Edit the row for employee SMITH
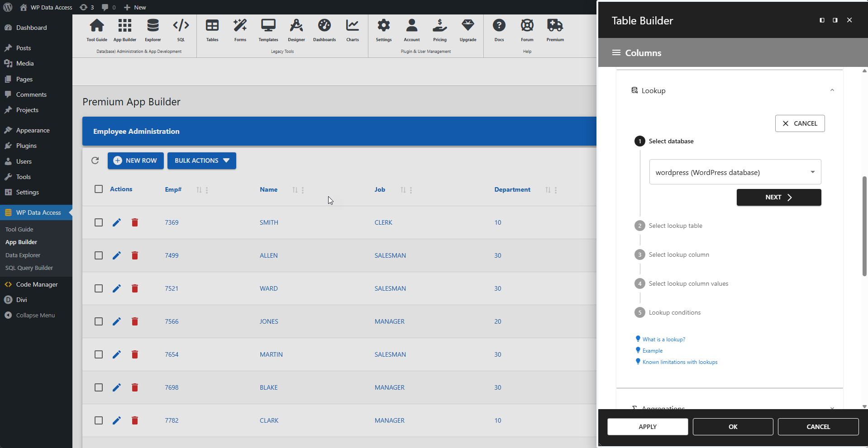Viewport: 868px width, 448px height. coord(116,222)
